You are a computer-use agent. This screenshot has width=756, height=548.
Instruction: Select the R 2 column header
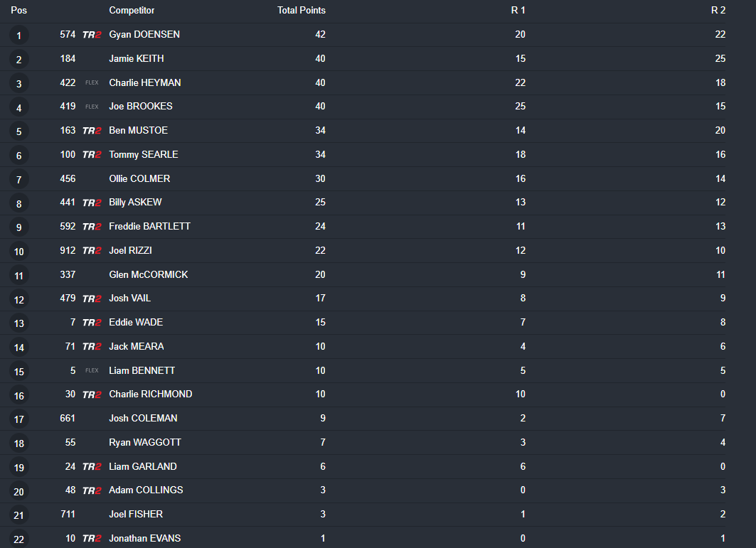point(718,10)
